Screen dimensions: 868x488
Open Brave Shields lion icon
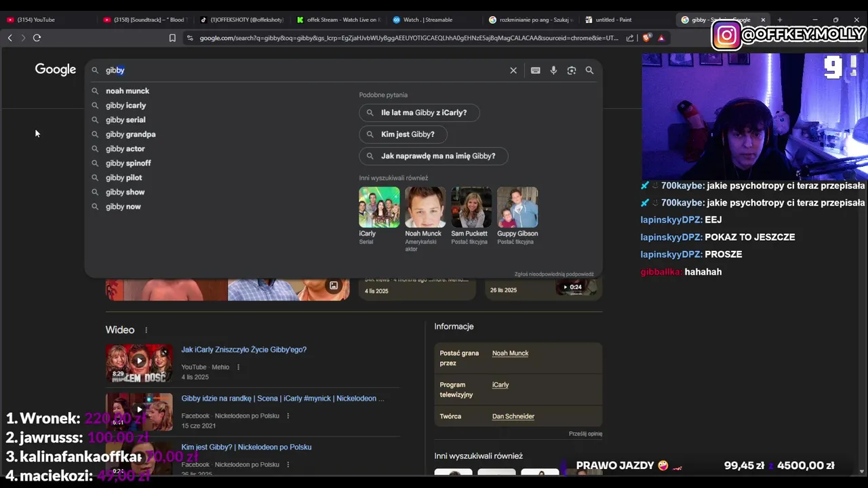point(646,38)
